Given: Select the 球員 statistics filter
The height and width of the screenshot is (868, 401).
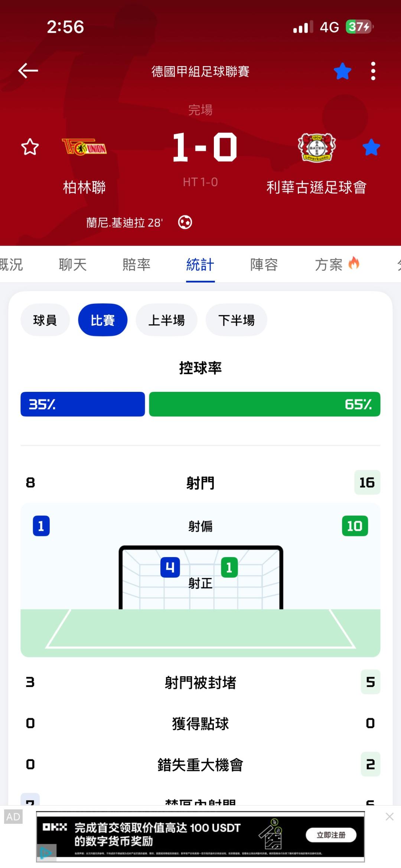Looking at the screenshot, I should coord(45,320).
